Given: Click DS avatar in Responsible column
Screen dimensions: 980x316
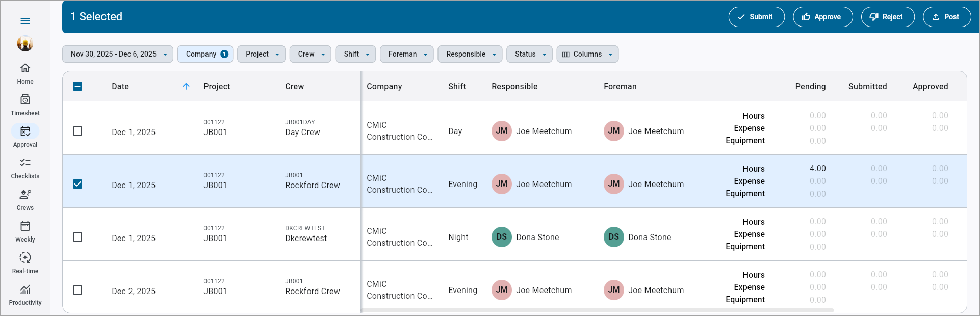Looking at the screenshot, I should tap(502, 237).
